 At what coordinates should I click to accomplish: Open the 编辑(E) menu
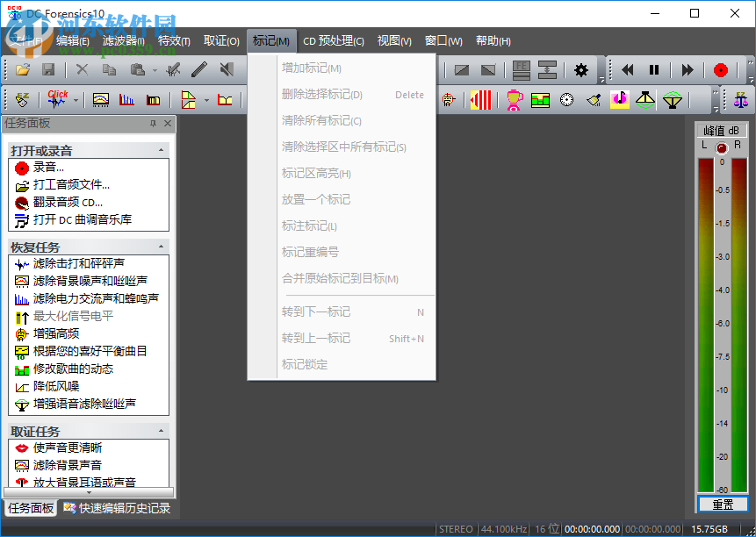point(73,41)
